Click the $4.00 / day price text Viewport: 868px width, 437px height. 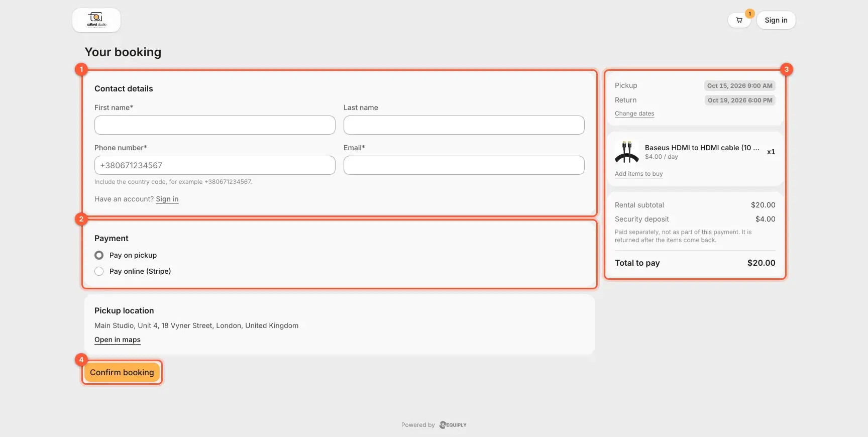coord(662,157)
